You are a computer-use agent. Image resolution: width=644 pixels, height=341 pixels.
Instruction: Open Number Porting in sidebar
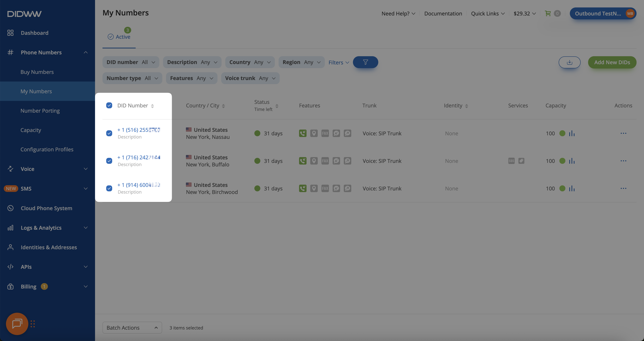pos(40,111)
